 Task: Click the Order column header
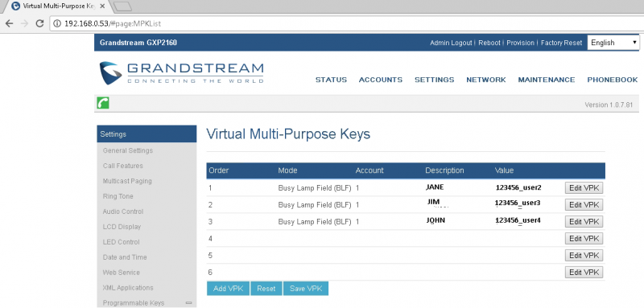click(x=218, y=170)
